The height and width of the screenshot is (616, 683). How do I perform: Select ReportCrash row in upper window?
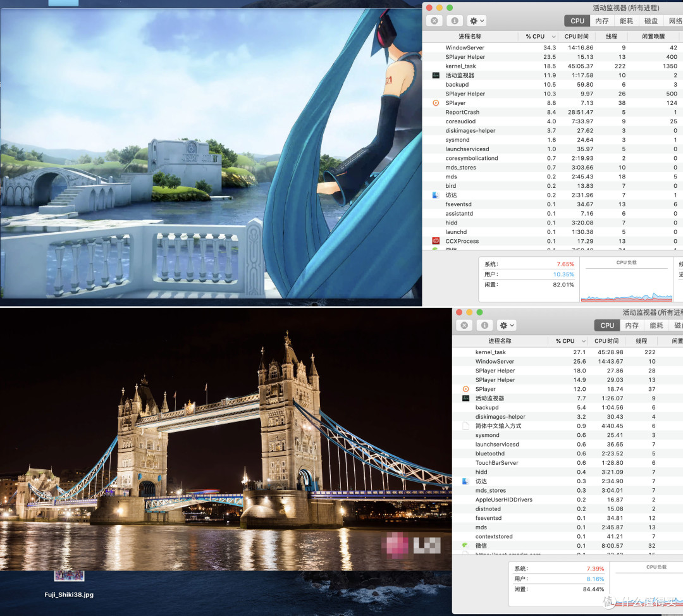552,112
